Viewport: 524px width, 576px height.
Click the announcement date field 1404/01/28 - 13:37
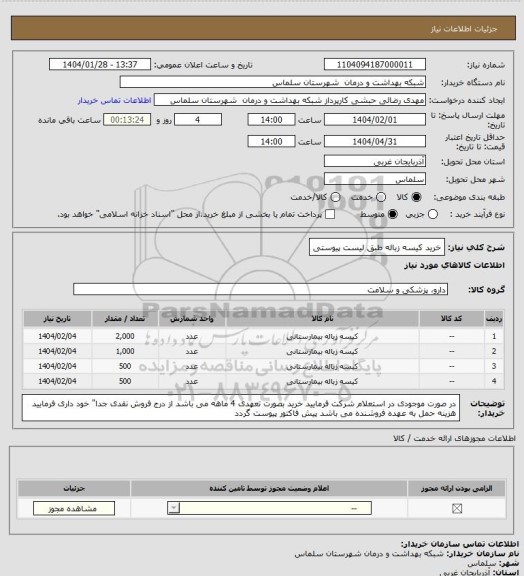[x=100, y=65]
